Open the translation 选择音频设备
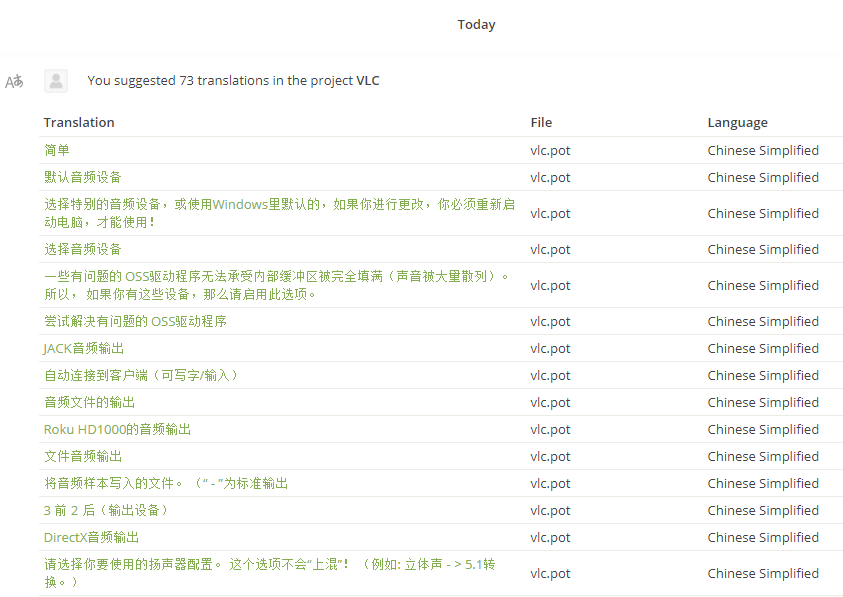843x597 pixels. pos(83,250)
